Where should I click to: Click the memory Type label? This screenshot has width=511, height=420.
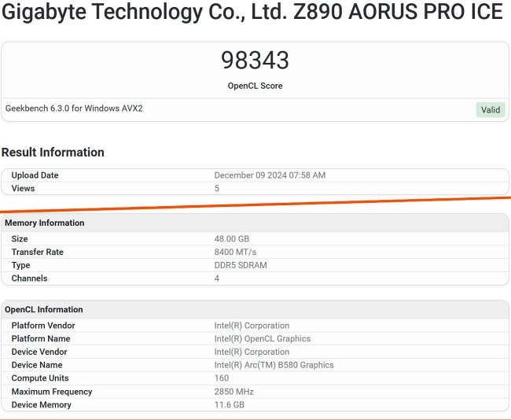pos(20,265)
